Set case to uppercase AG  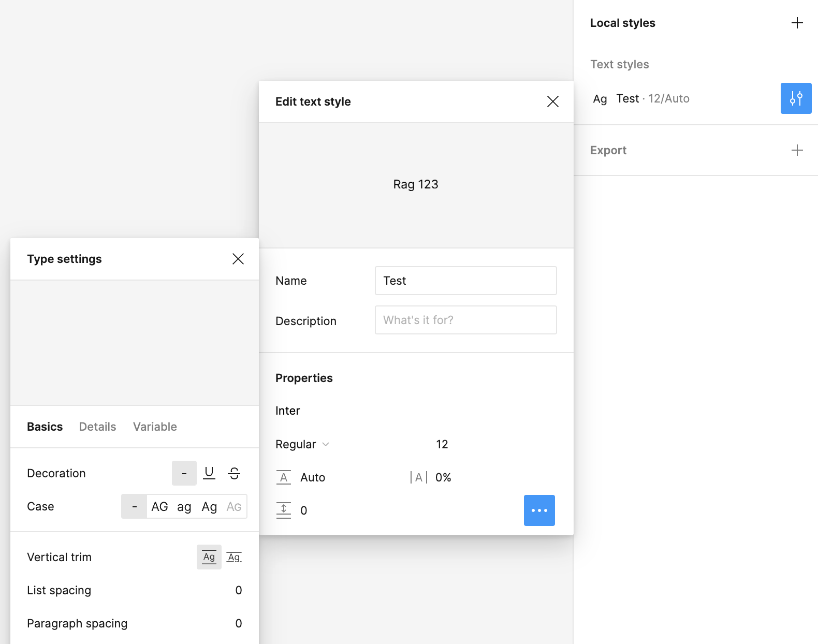[159, 506]
